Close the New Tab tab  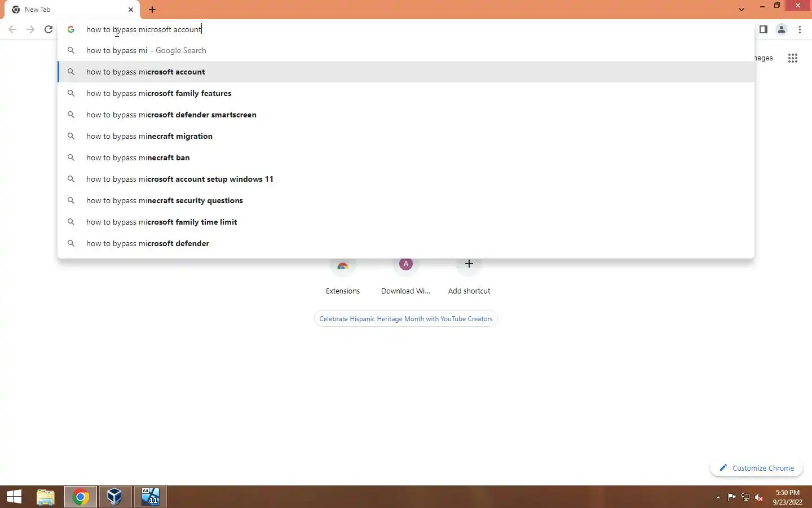[131, 10]
